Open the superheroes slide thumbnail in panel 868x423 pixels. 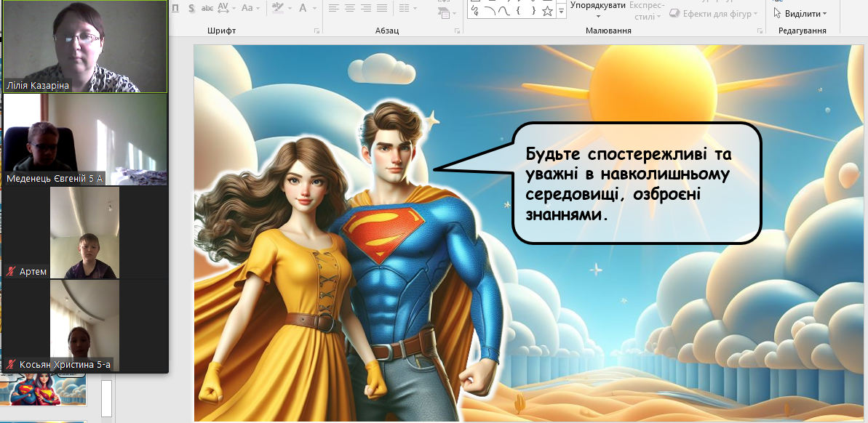tap(43, 389)
